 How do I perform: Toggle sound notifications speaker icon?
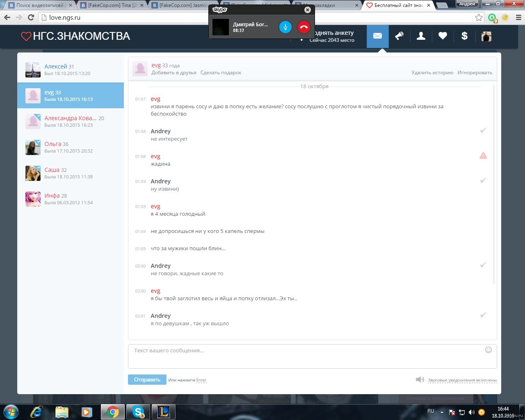pyautogui.click(x=420, y=379)
